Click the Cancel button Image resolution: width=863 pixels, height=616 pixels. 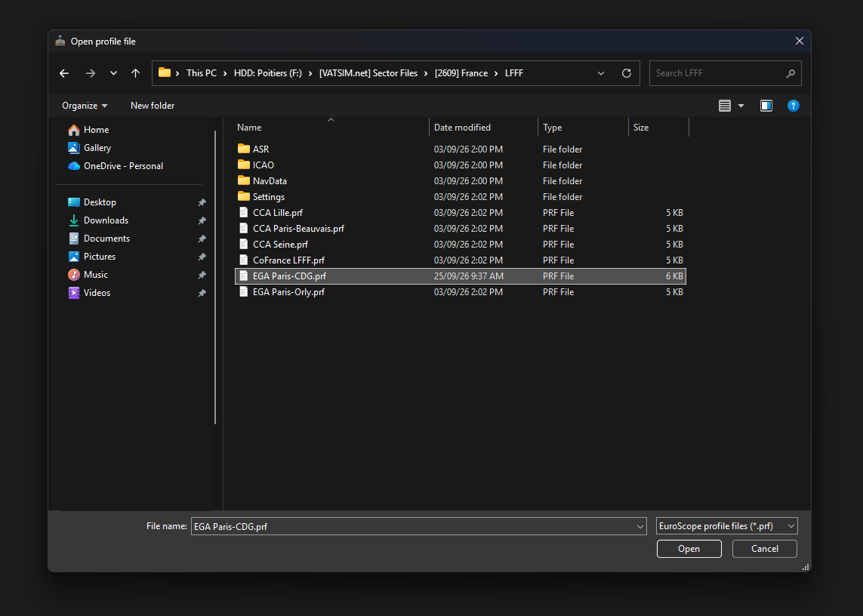click(765, 549)
